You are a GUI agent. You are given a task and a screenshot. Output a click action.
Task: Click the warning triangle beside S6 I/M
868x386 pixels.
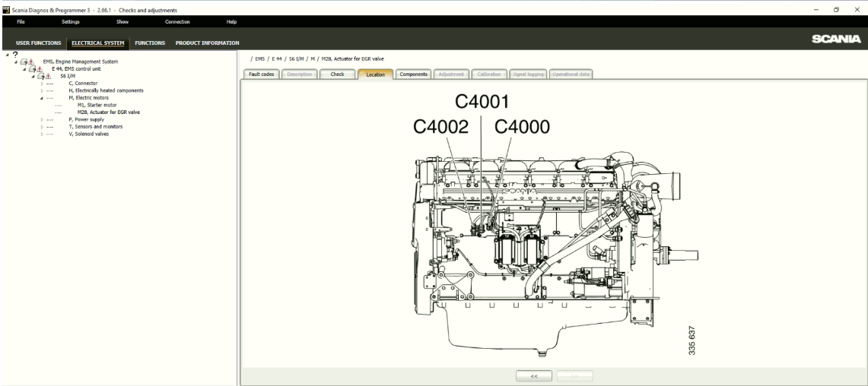pos(48,76)
